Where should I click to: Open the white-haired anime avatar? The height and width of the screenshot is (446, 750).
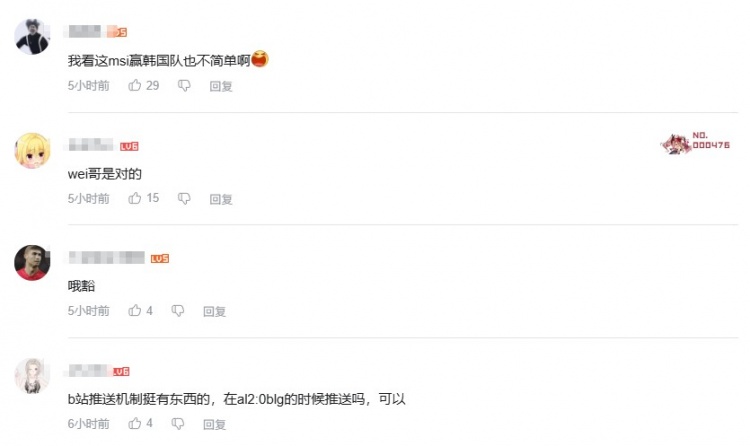coord(32,376)
